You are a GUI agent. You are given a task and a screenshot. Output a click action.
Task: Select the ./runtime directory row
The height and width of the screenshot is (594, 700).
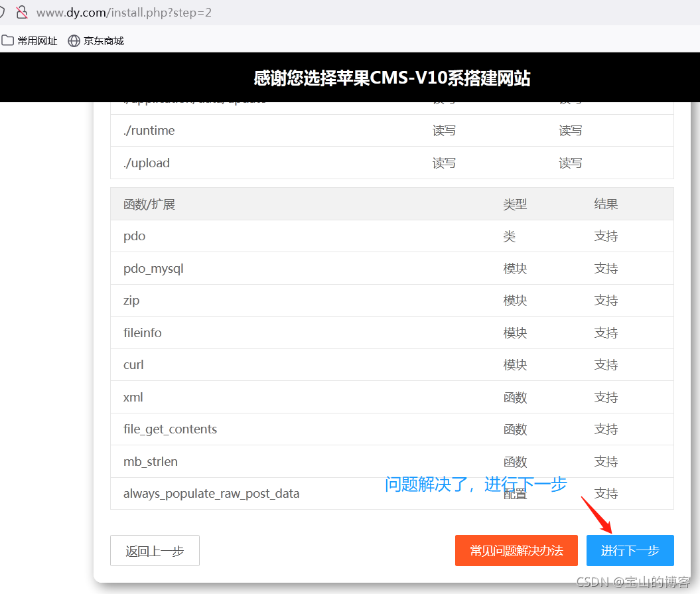click(149, 131)
